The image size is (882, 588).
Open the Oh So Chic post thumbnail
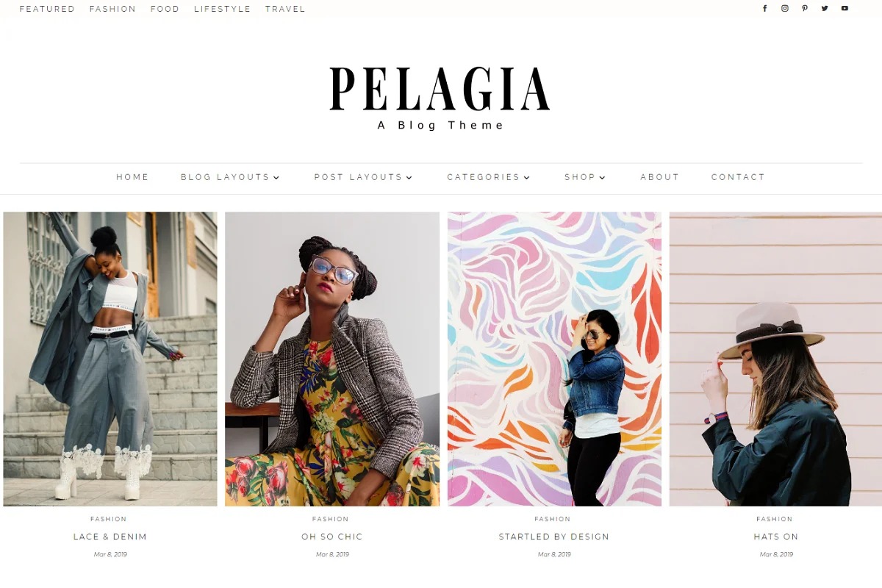pyautogui.click(x=332, y=359)
